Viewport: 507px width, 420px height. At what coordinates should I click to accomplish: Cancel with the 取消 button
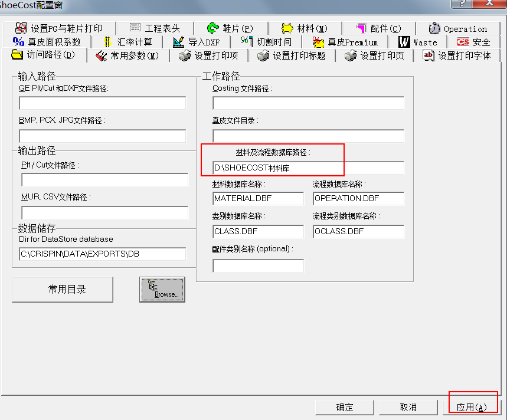click(x=408, y=407)
